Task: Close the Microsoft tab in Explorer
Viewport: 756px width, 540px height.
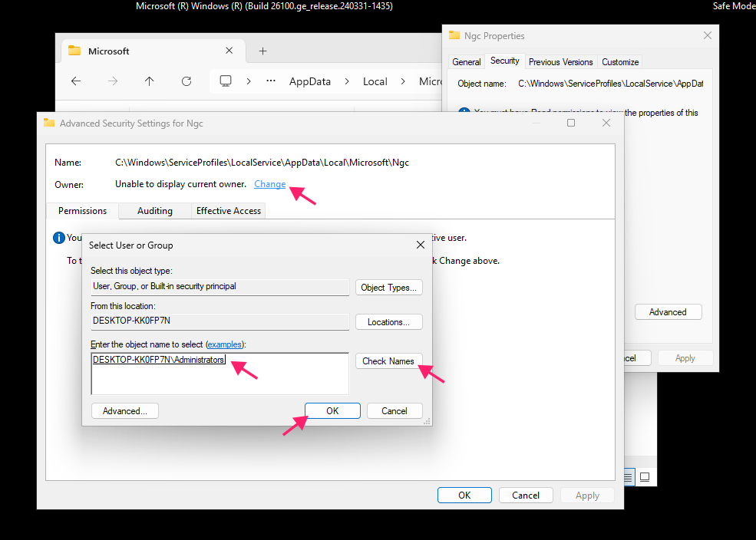Action: [x=229, y=51]
